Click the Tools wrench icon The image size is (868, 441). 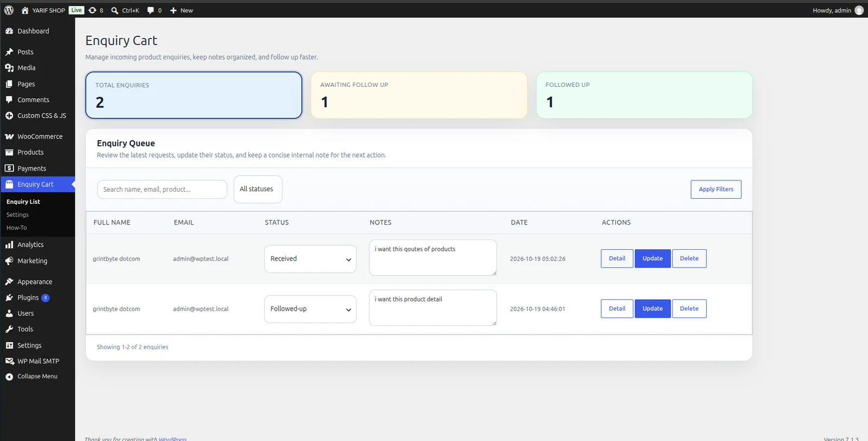pos(9,329)
